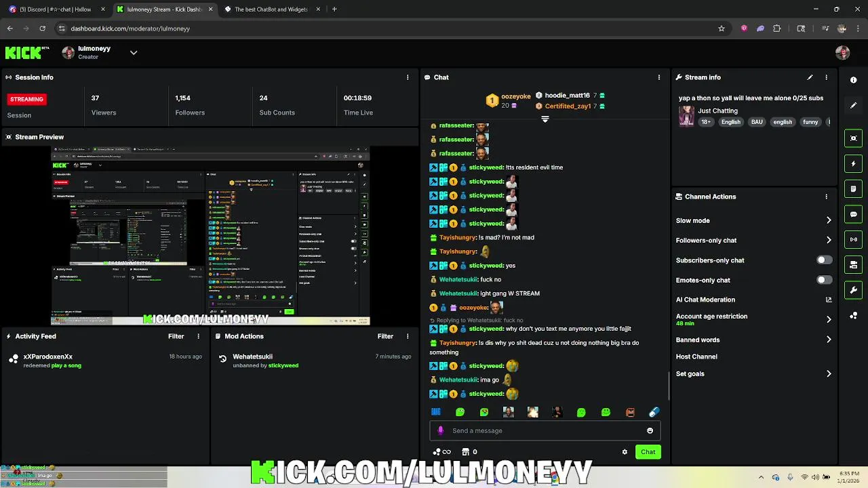Open Stream info three-dot menu
This screenshot has width=868, height=488.
[x=826, y=77]
